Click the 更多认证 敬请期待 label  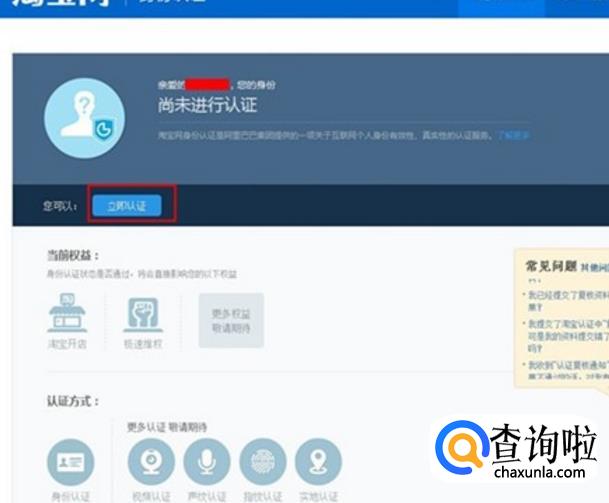(x=167, y=427)
